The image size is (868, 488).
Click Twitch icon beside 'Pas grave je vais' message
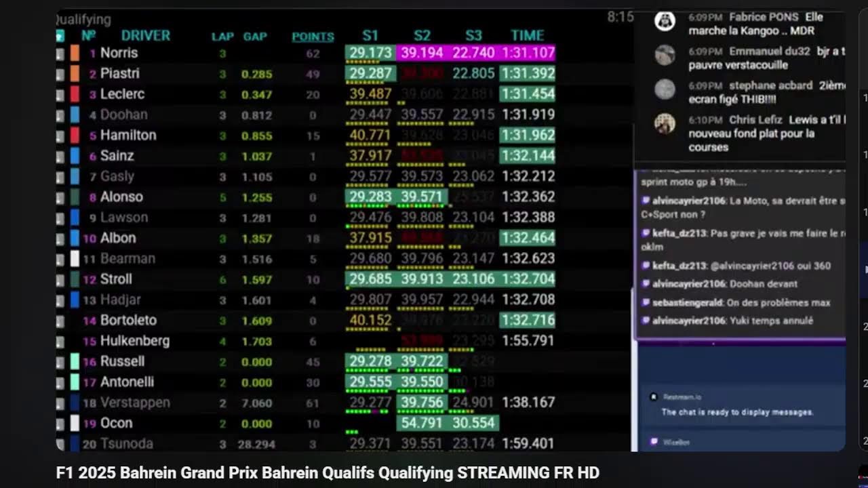click(x=646, y=233)
